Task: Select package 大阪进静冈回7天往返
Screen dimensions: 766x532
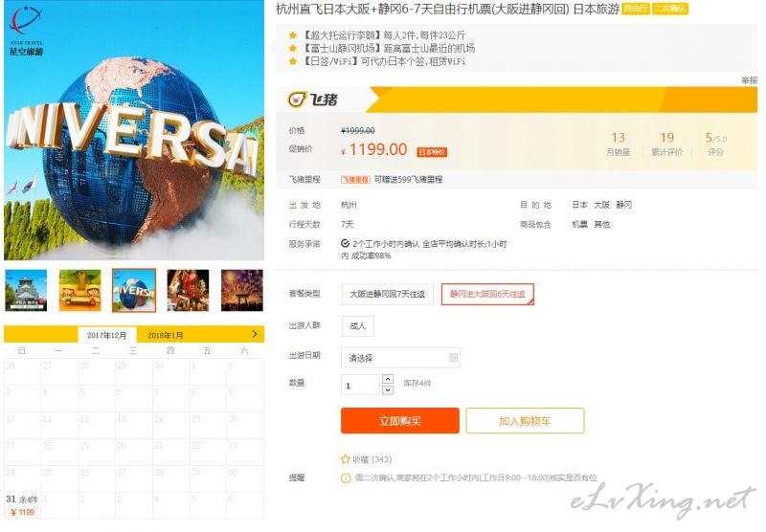Action: (388, 294)
